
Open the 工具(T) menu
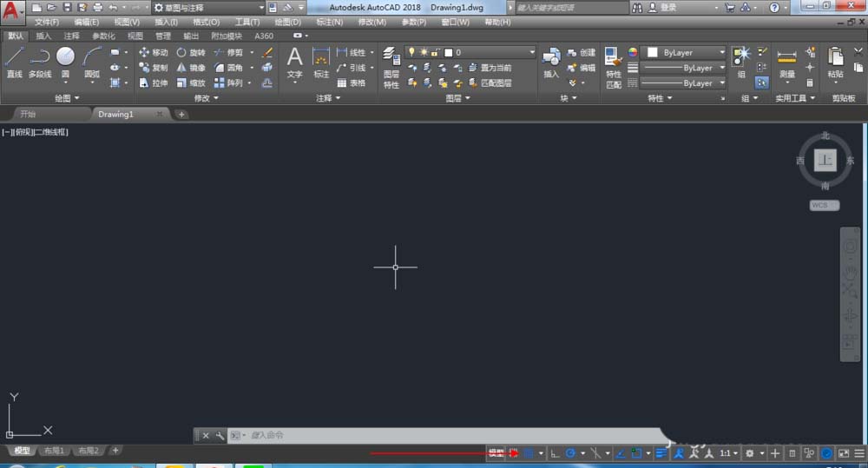click(x=247, y=23)
